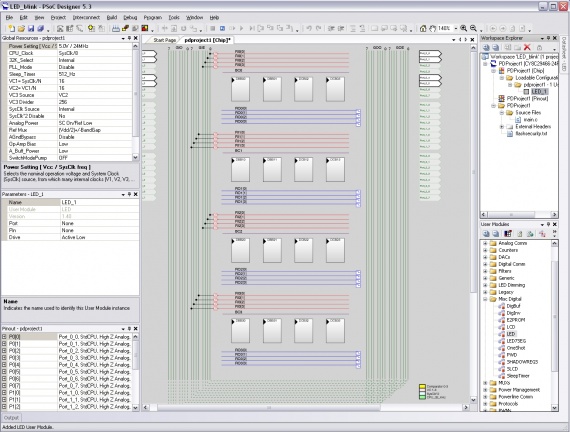This screenshot has height=432, width=570.
Task: Click the DBB00 digital block in first row
Action: (240, 89)
